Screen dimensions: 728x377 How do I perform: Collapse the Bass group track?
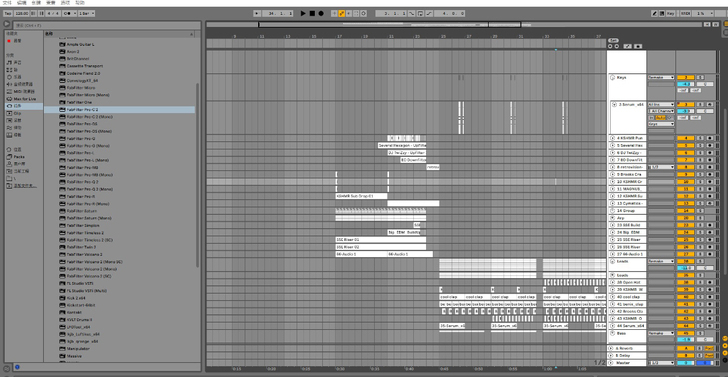point(612,333)
